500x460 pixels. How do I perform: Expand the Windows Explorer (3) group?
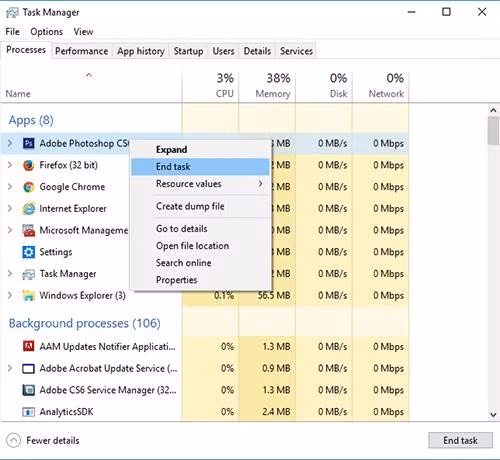pos(10,295)
